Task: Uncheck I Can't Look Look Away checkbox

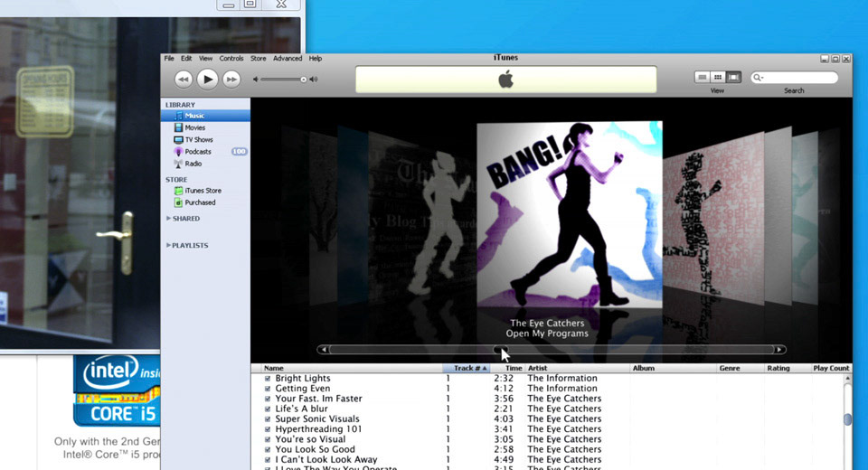Action: pyautogui.click(x=268, y=459)
